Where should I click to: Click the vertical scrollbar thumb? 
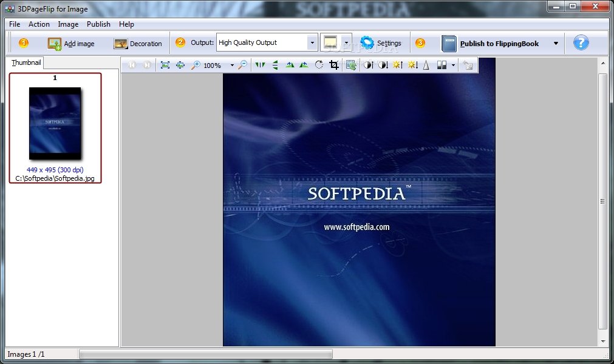click(x=603, y=201)
